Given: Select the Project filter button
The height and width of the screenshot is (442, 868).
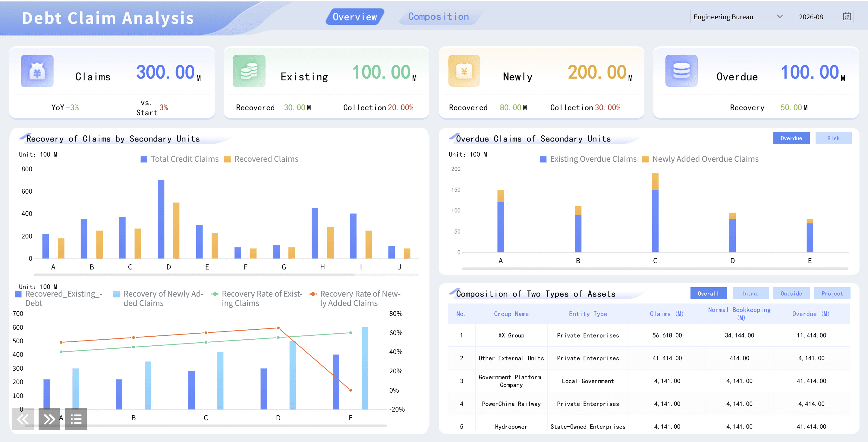Looking at the screenshot, I should tap(832, 293).
